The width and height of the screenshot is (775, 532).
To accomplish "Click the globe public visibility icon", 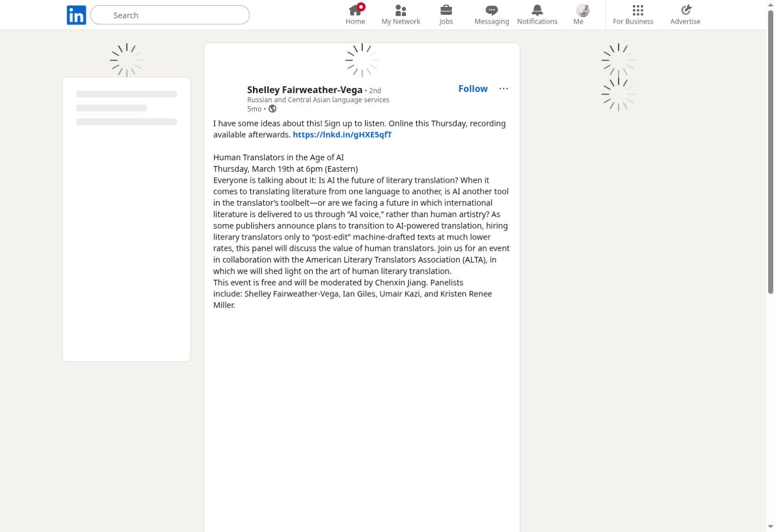I will coord(273,109).
